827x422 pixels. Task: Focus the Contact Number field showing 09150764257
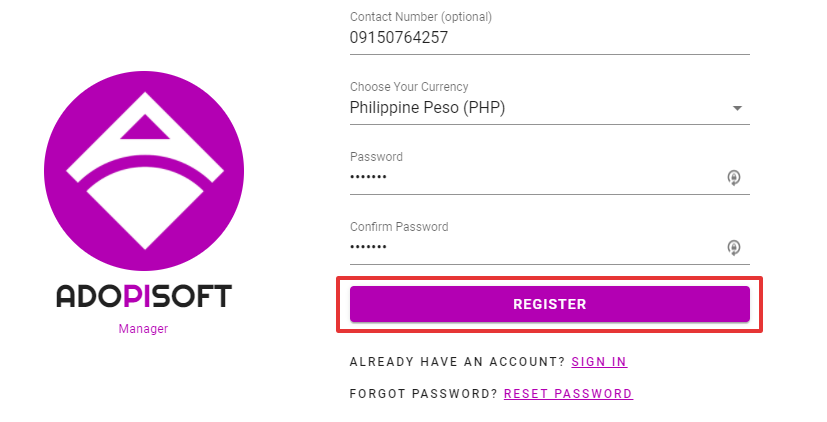pos(550,37)
